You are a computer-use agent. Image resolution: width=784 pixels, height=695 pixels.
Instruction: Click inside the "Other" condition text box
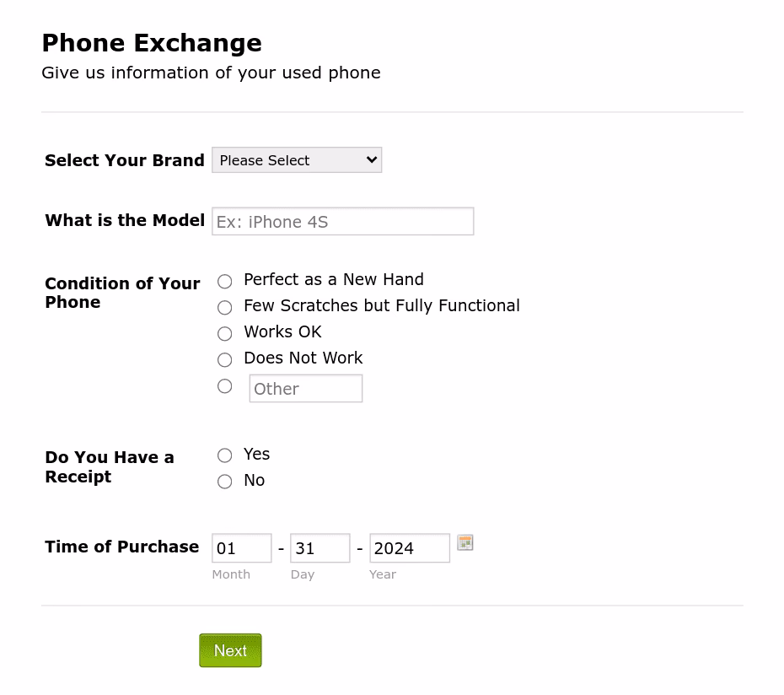coord(305,388)
